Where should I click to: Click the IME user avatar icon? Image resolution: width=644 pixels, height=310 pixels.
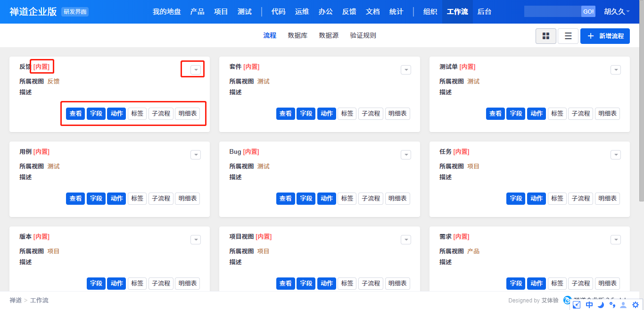pyautogui.click(x=623, y=305)
